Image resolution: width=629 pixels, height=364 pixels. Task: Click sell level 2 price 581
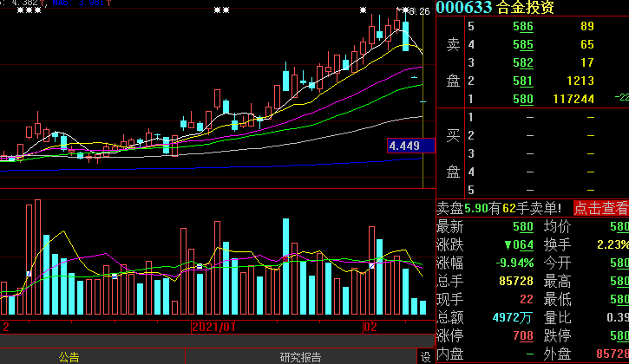pyautogui.click(x=523, y=81)
